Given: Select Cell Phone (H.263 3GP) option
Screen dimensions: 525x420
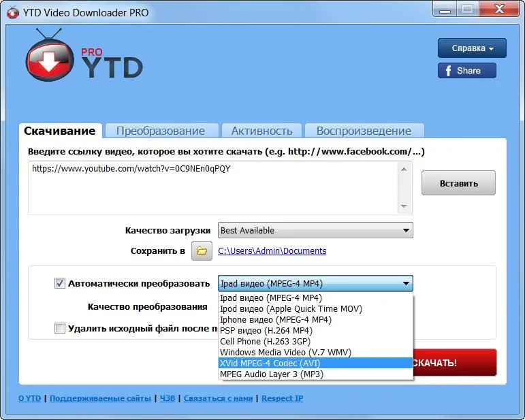Looking at the screenshot, I should pyautogui.click(x=315, y=341).
